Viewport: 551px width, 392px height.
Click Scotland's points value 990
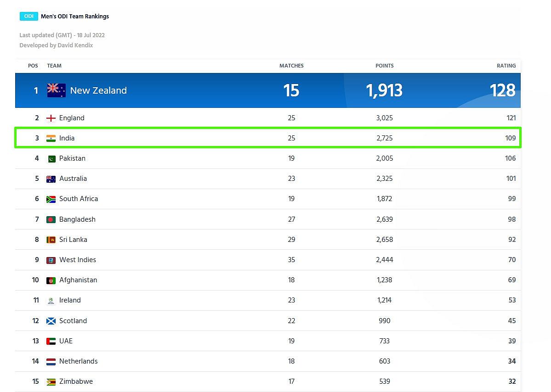pos(385,321)
